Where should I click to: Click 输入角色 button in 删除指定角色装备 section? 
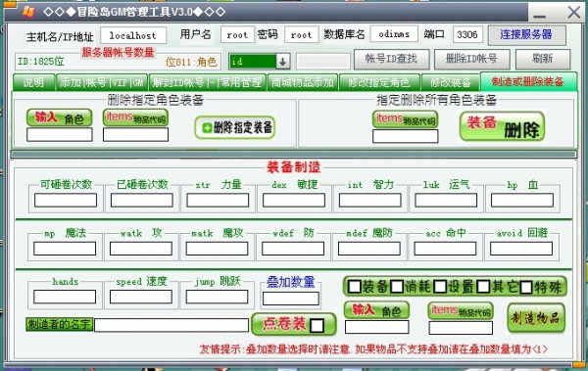coord(59,117)
